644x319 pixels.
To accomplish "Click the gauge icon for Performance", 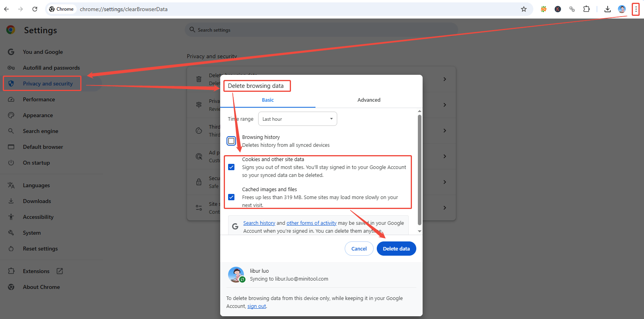I will coord(11,99).
